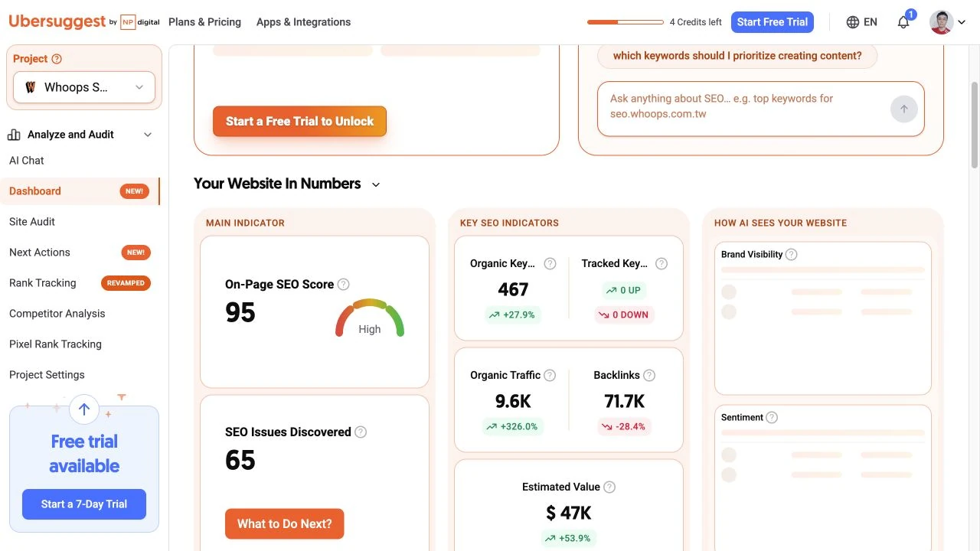
Task: Click the +326.0% organic traffic badge
Action: pyautogui.click(x=513, y=426)
